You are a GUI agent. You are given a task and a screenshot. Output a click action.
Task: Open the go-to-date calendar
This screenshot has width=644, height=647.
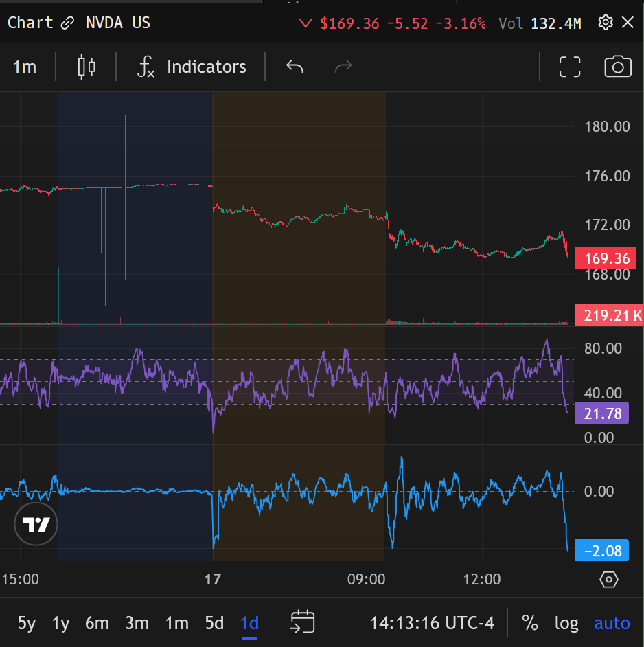tap(302, 622)
